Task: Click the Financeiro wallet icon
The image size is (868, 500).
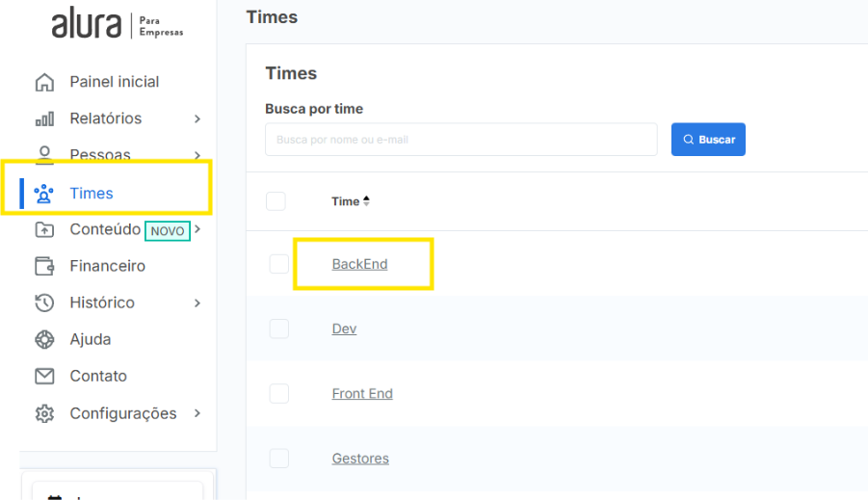Action: click(x=44, y=266)
